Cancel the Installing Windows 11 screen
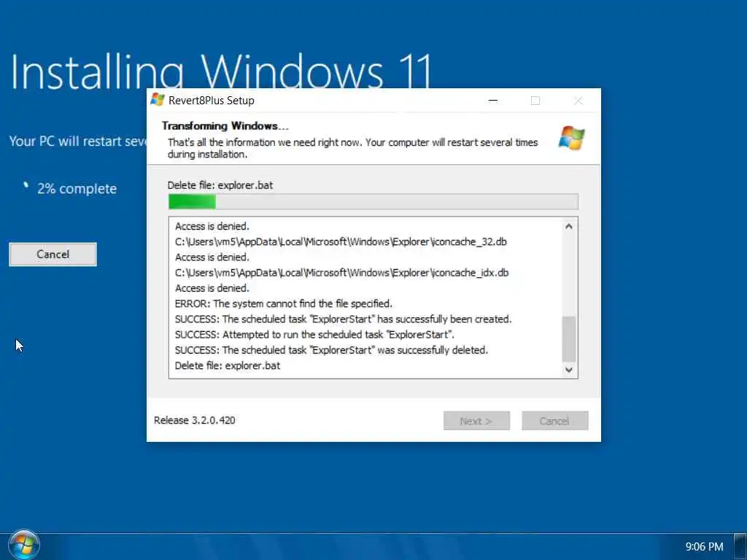Viewport: 747px width, 560px height. point(53,254)
